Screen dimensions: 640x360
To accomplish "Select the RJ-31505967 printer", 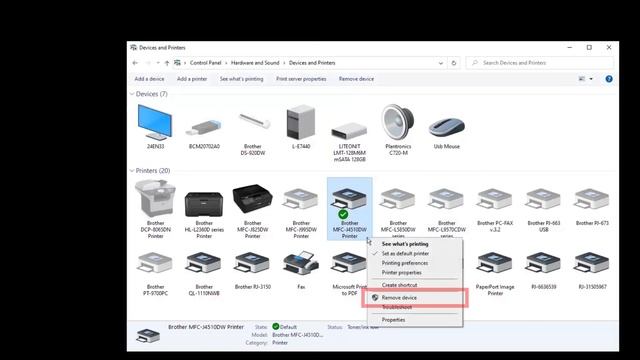I will click(x=592, y=269).
